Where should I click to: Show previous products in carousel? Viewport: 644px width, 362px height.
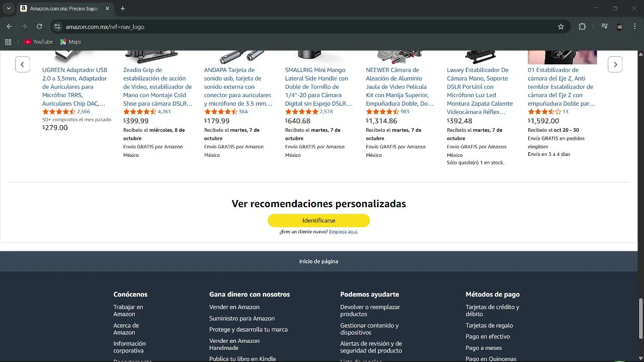pyautogui.click(x=22, y=64)
